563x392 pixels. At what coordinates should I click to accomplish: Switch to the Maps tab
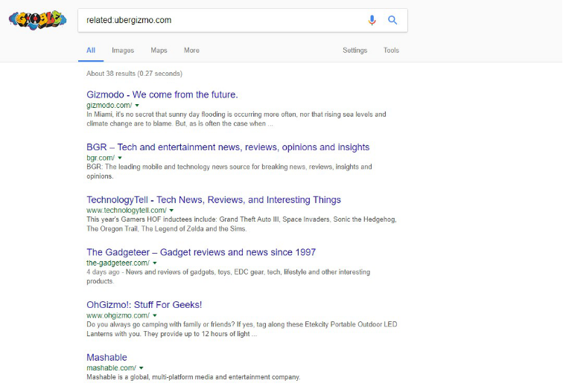(159, 51)
